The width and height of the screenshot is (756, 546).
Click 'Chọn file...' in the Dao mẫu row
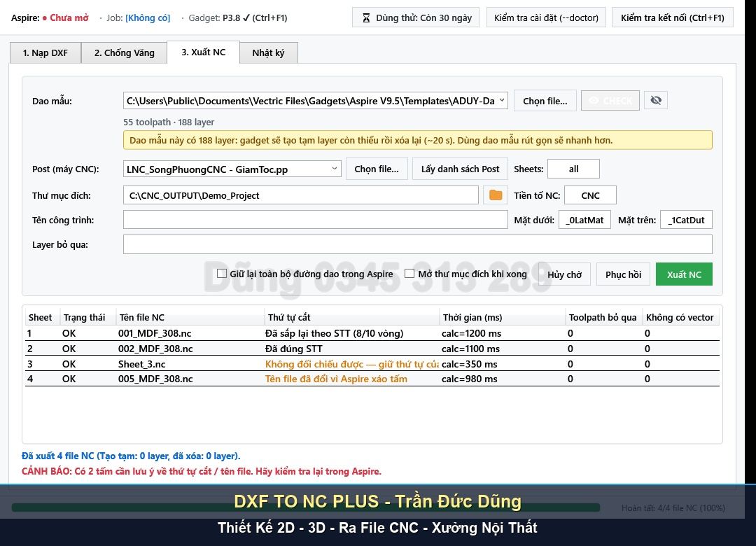[545, 101]
